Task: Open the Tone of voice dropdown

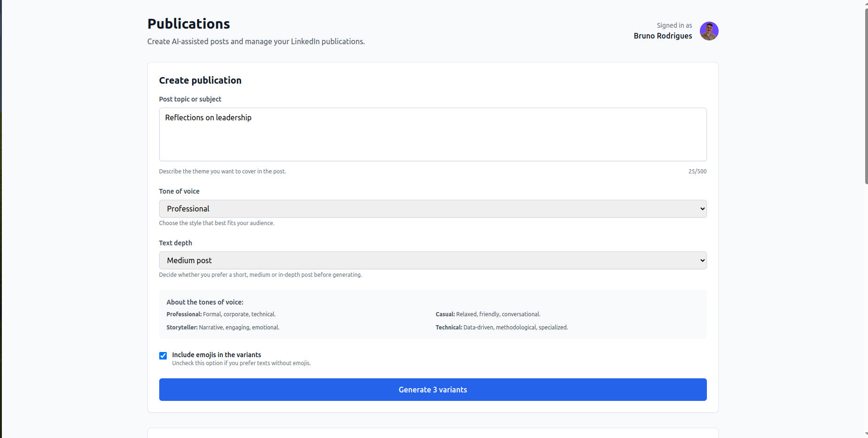Action: pyautogui.click(x=433, y=209)
